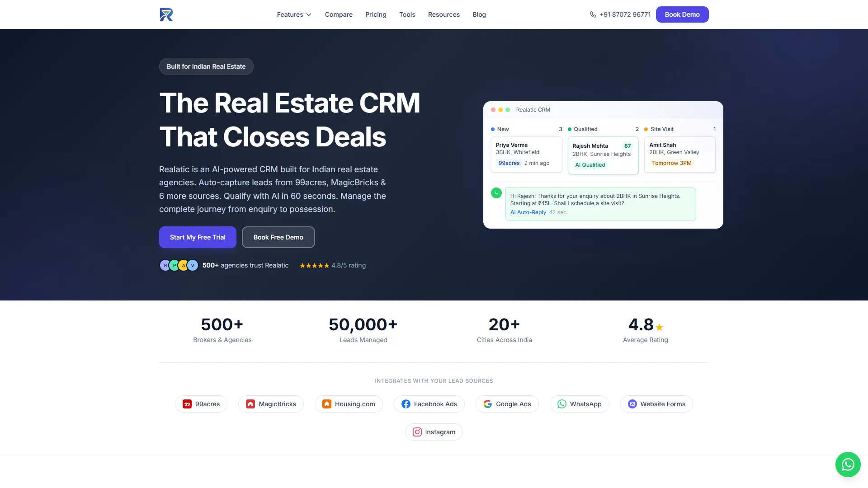Select the 99acres integration chip label
This screenshot has width=868, height=488.
click(208, 404)
